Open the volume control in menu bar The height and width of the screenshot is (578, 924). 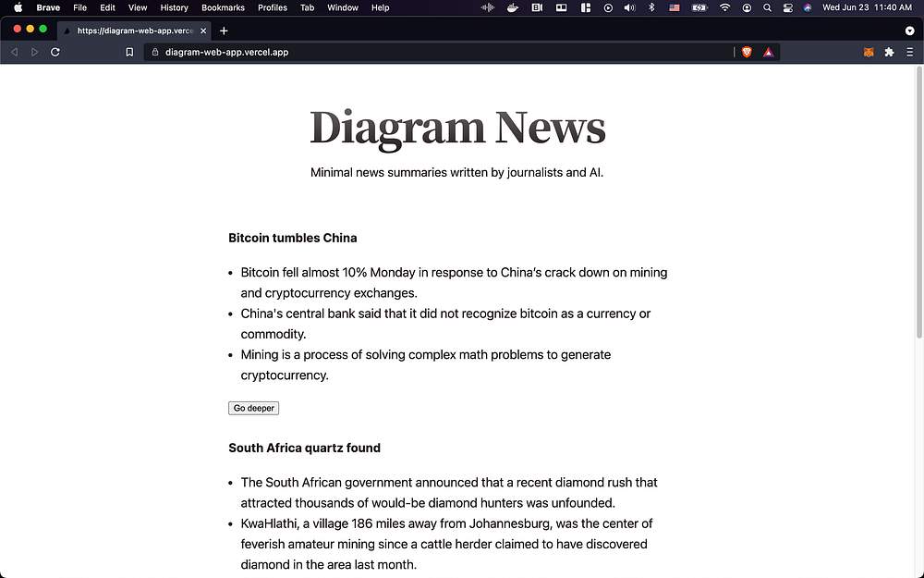(629, 7)
